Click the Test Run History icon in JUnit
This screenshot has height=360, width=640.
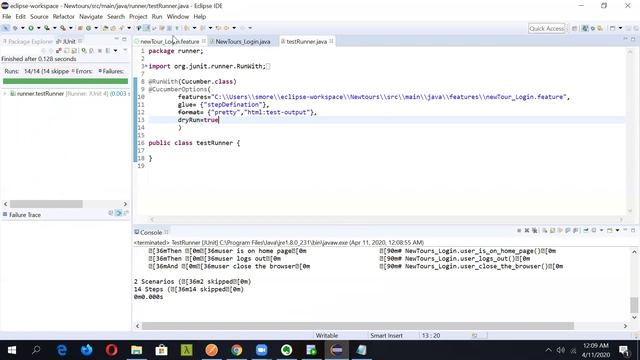click(x=107, y=51)
